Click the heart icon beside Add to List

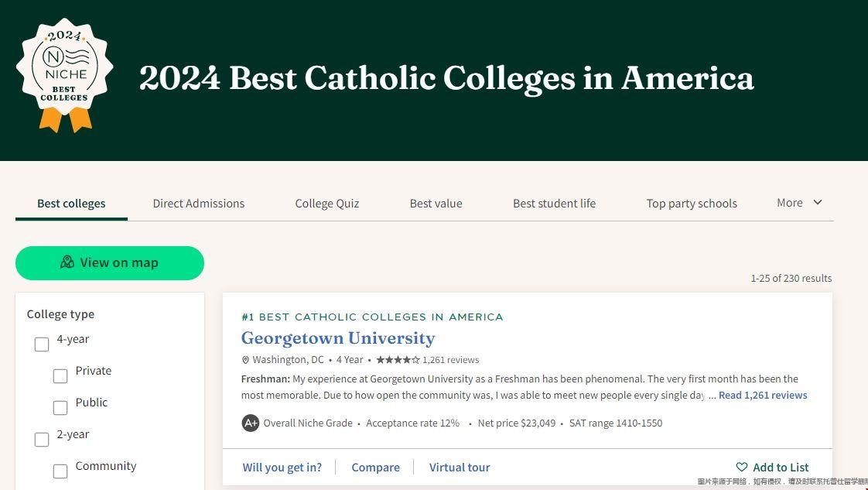[x=742, y=467]
